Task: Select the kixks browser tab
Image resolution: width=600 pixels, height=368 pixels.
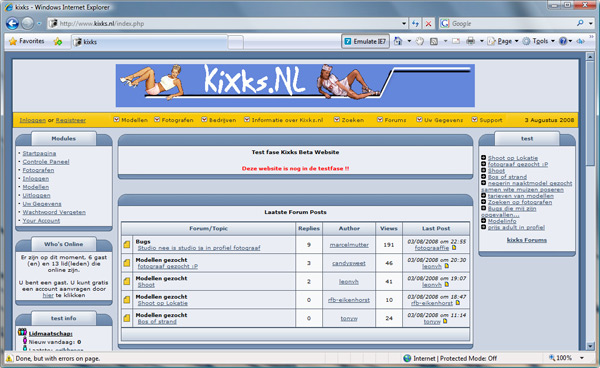Action: pyautogui.click(x=149, y=42)
